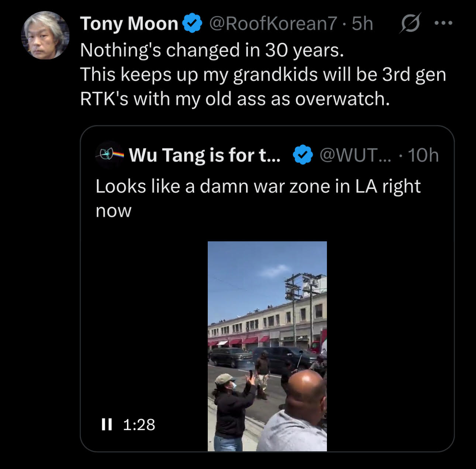Click the "RTK's with my old ass" line

click(x=235, y=99)
